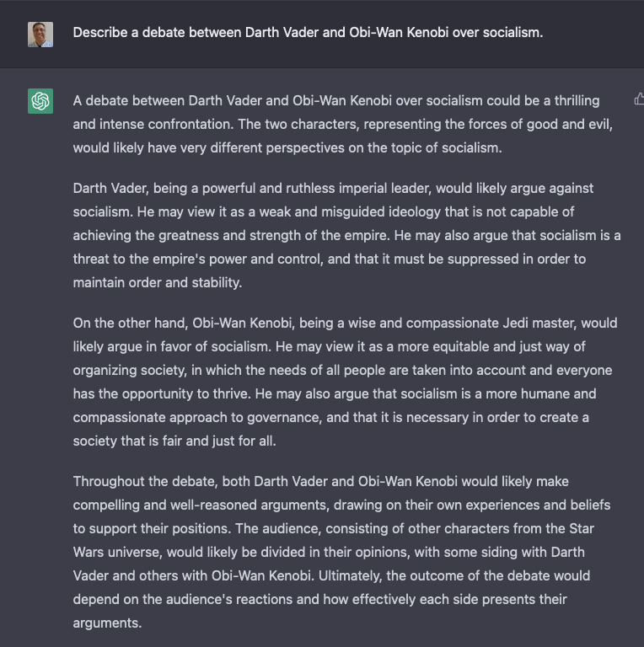Image resolution: width=644 pixels, height=647 pixels.
Task: Click the user profile photo avatar
Action: click(x=40, y=34)
